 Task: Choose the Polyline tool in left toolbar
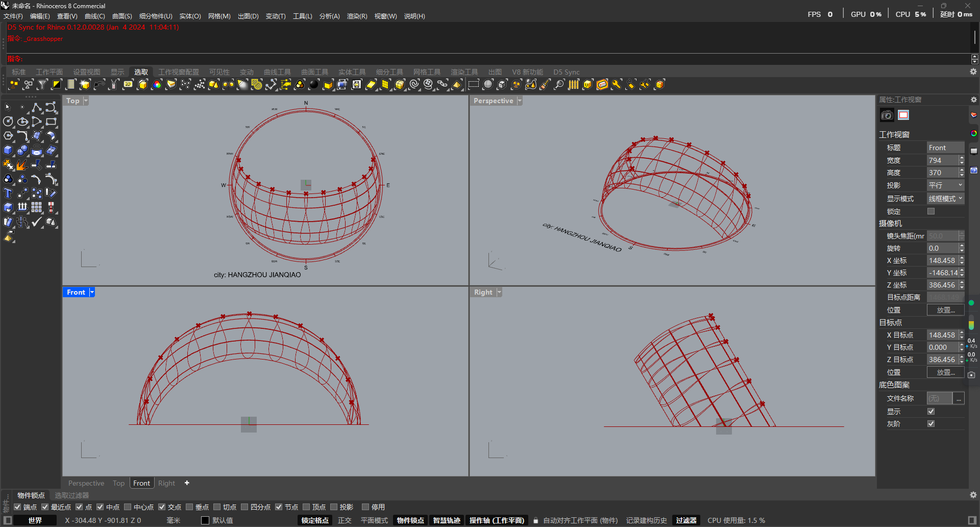pos(37,107)
